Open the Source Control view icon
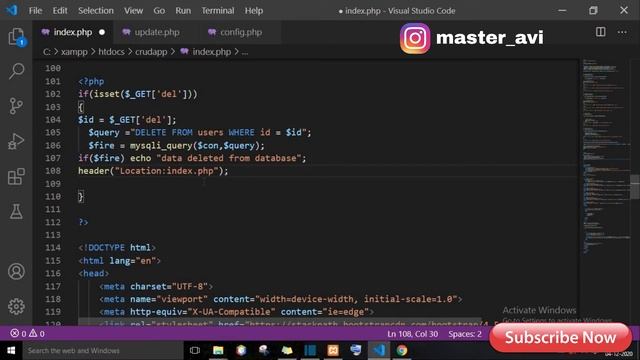640x360 pixels. [16, 106]
